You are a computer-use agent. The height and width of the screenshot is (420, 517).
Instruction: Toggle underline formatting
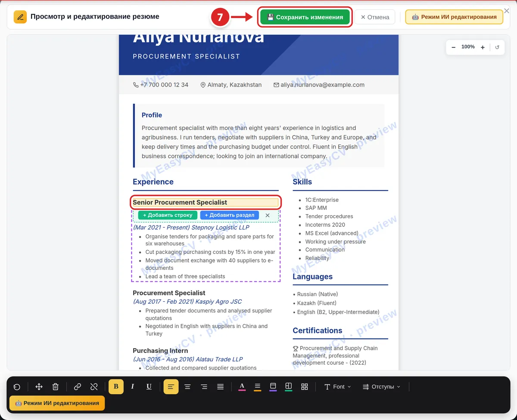coord(149,387)
